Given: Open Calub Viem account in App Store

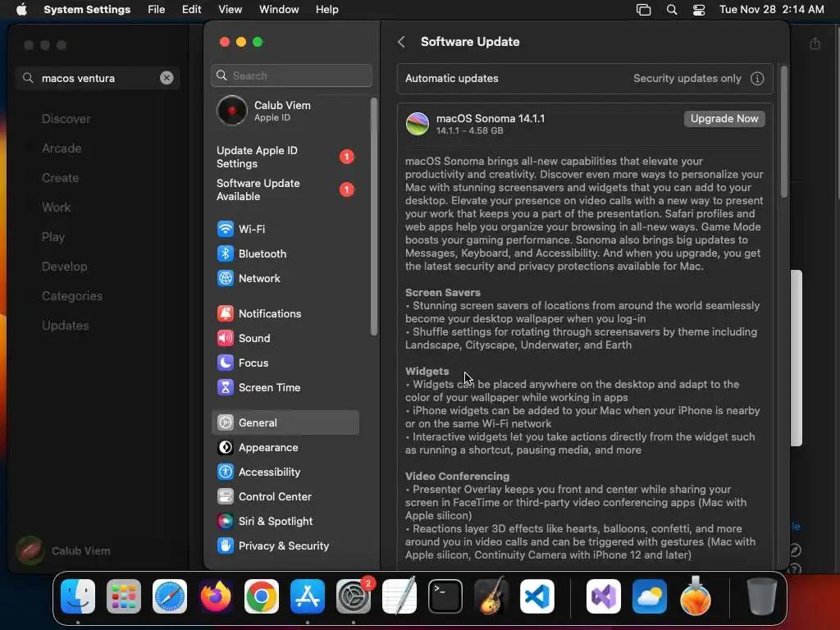Looking at the screenshot, I should pos(63,550).
